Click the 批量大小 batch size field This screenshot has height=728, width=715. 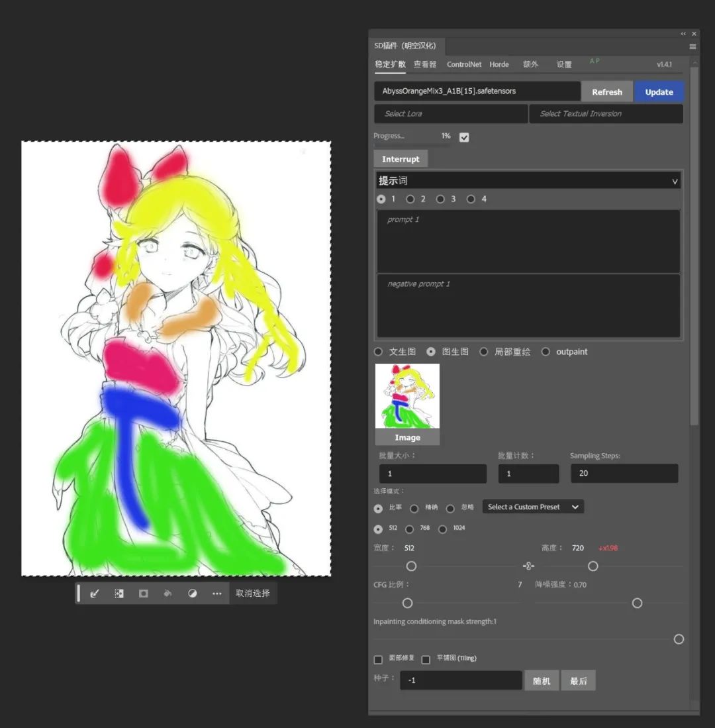tap(433, 474)
